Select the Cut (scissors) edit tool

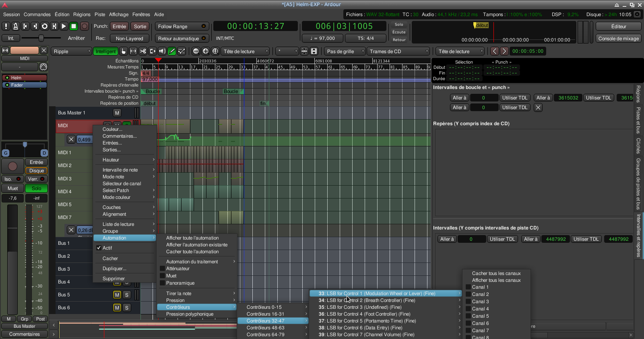[x=143, y=51]
